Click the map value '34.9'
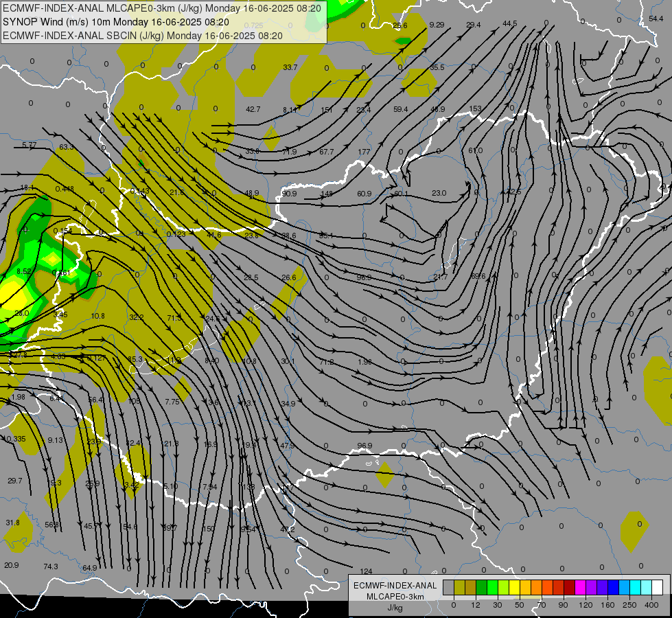 [288, 404]
